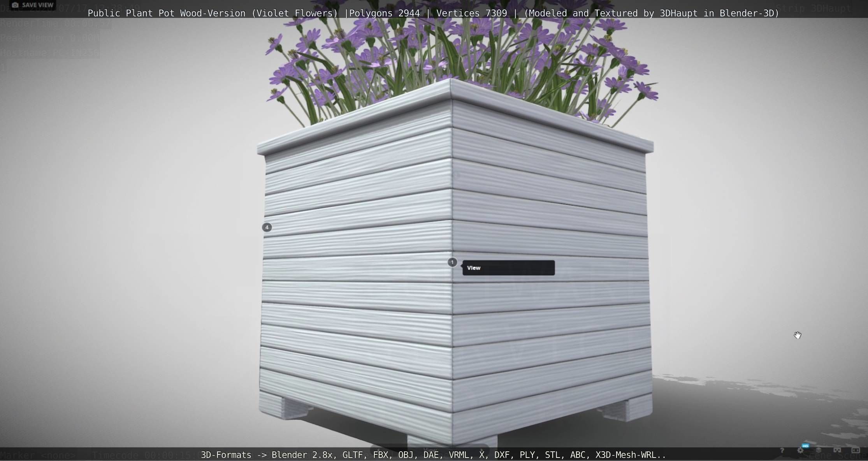
Task: Open the help question mark icon
Action: click(x=782, y=450)
